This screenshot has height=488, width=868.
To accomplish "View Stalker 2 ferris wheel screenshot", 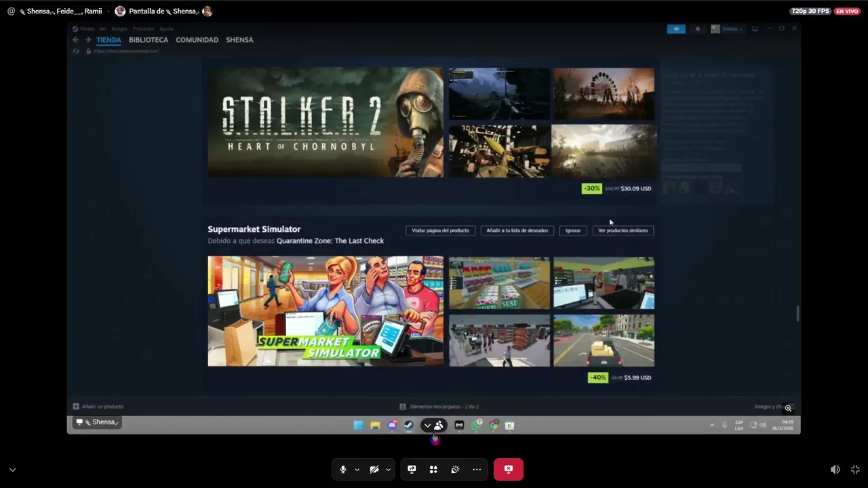I will pos(604,94).
